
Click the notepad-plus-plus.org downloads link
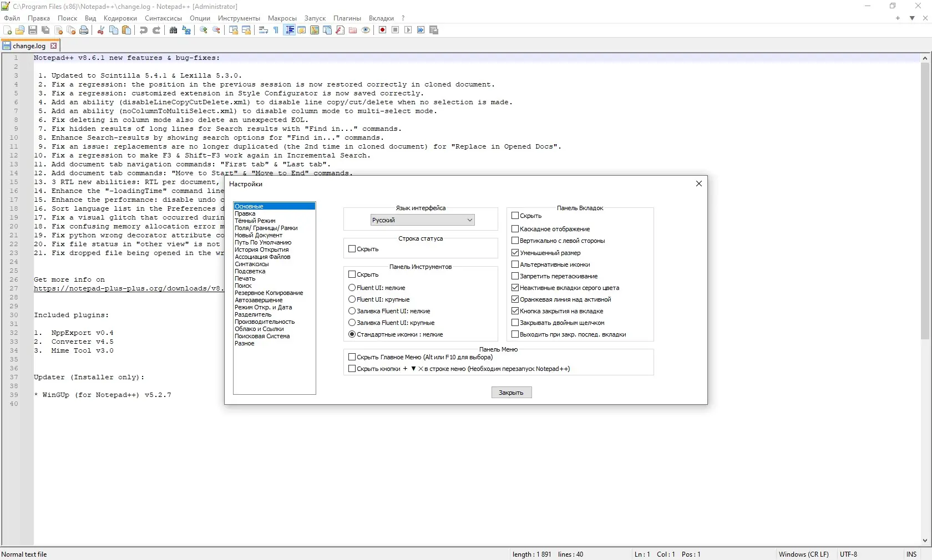point(129,288)
